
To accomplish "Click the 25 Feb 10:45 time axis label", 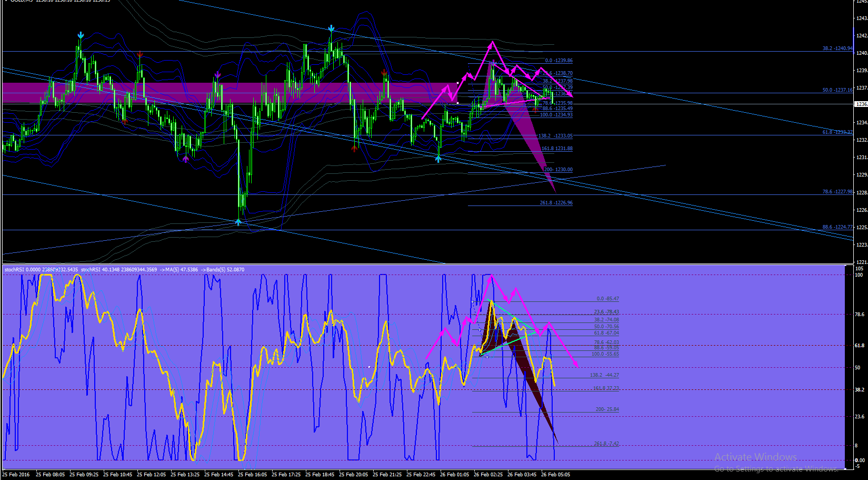I will 118,475.
